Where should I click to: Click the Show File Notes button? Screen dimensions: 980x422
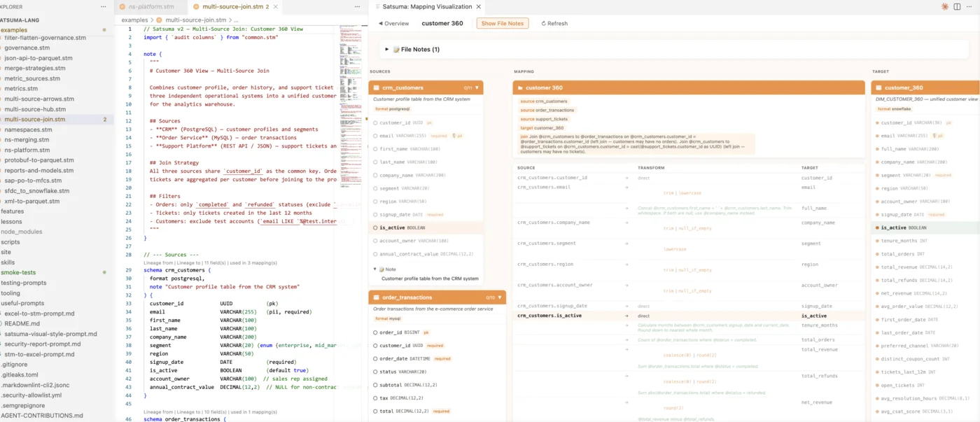click(x=502, y=23)
